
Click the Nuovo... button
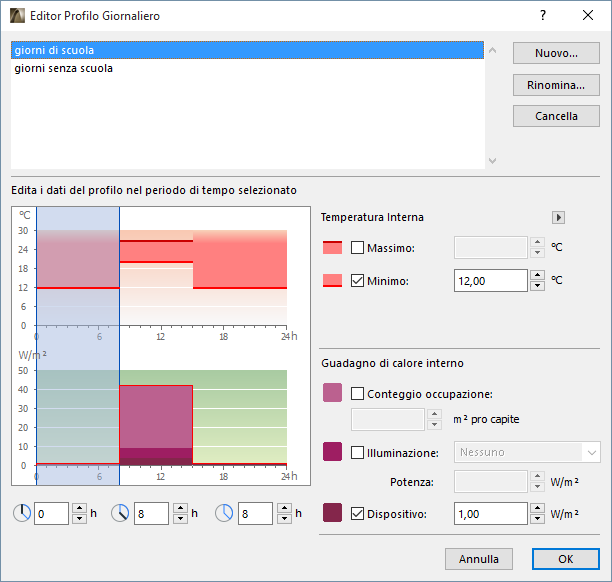click(x=556, y=53)
